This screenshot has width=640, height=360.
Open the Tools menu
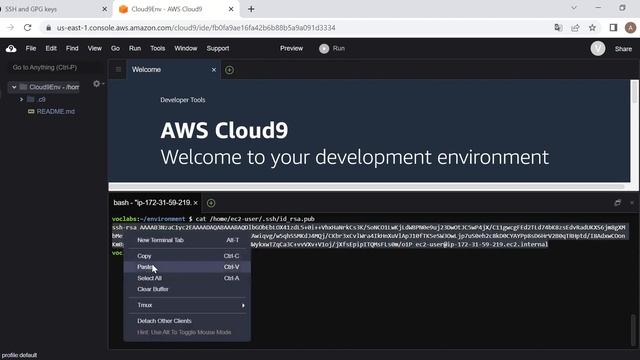158,48
